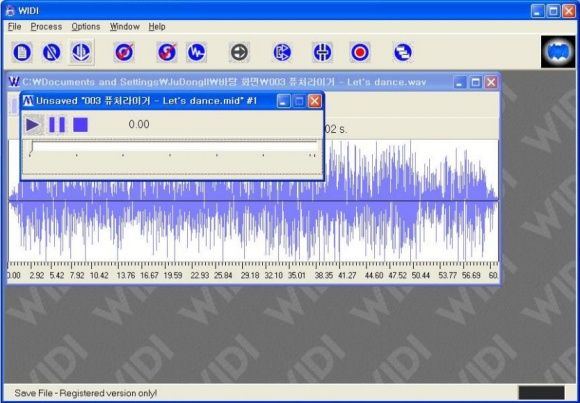Stop MIDI playback
This screenshot has height=403, width=580.
tap(80, 125)
